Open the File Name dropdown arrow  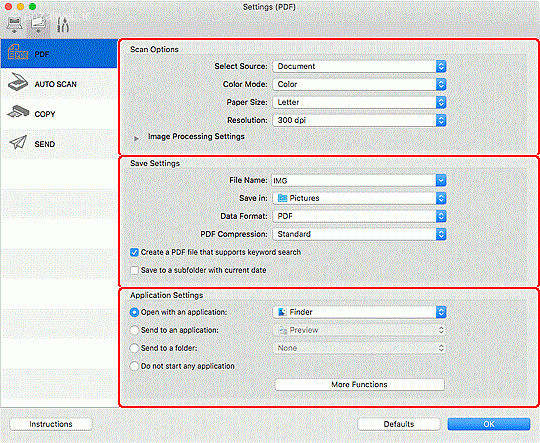[x=441, y=180]
